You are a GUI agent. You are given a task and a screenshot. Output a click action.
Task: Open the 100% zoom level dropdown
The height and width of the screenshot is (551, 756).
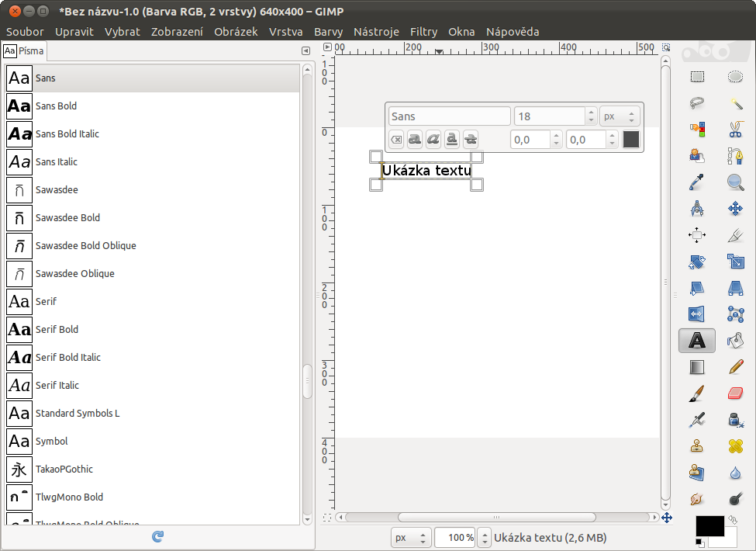click(485, 538)
